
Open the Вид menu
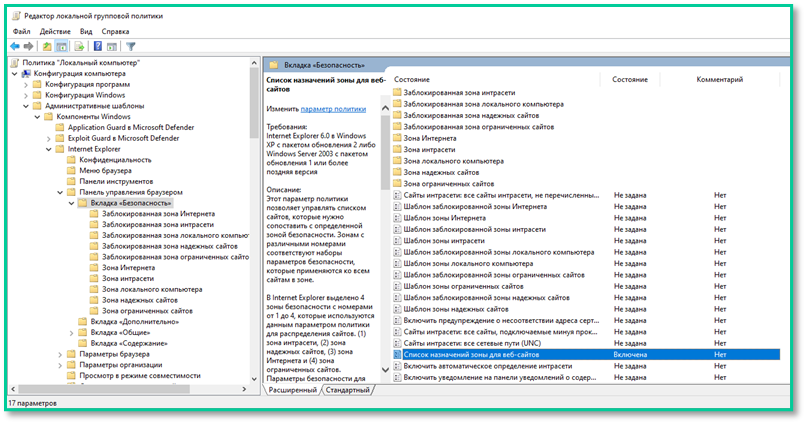coord(84,31)
